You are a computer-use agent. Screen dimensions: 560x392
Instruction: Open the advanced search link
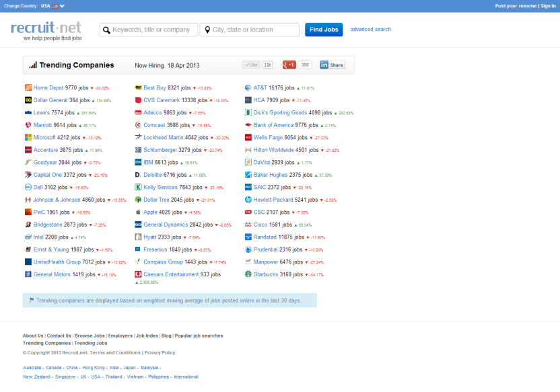click(x=371, y=29)
